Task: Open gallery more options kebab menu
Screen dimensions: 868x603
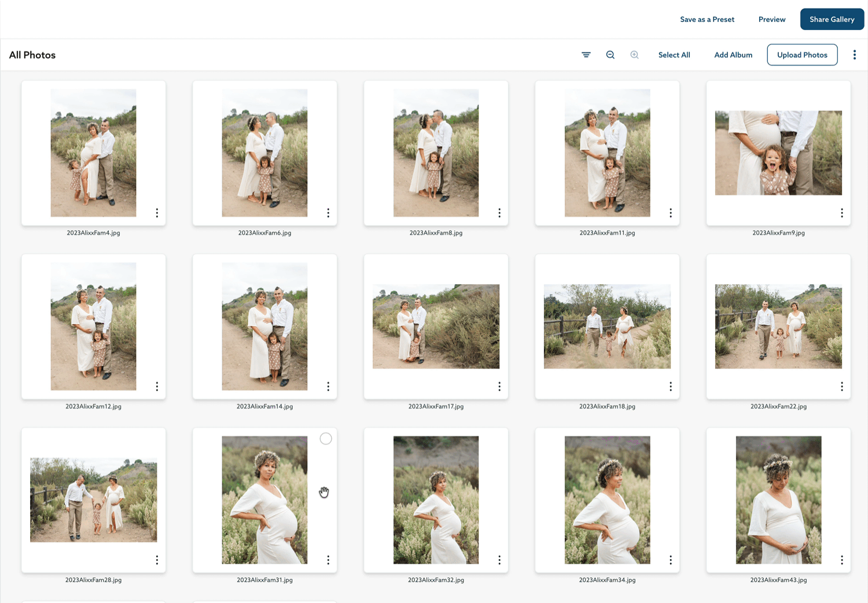Action: (x=854, y=55)
